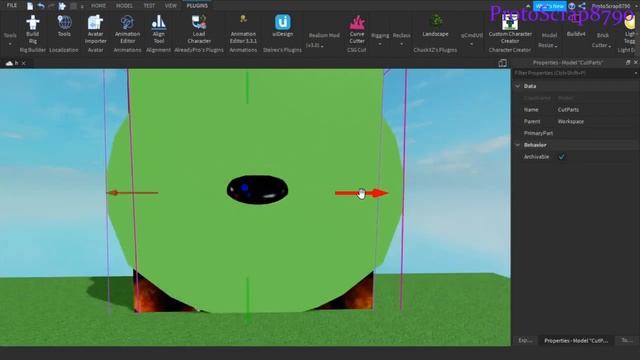Switch to the TEST ribbon tab
Viewport: 640px width, 360px height.
[149, 6]
